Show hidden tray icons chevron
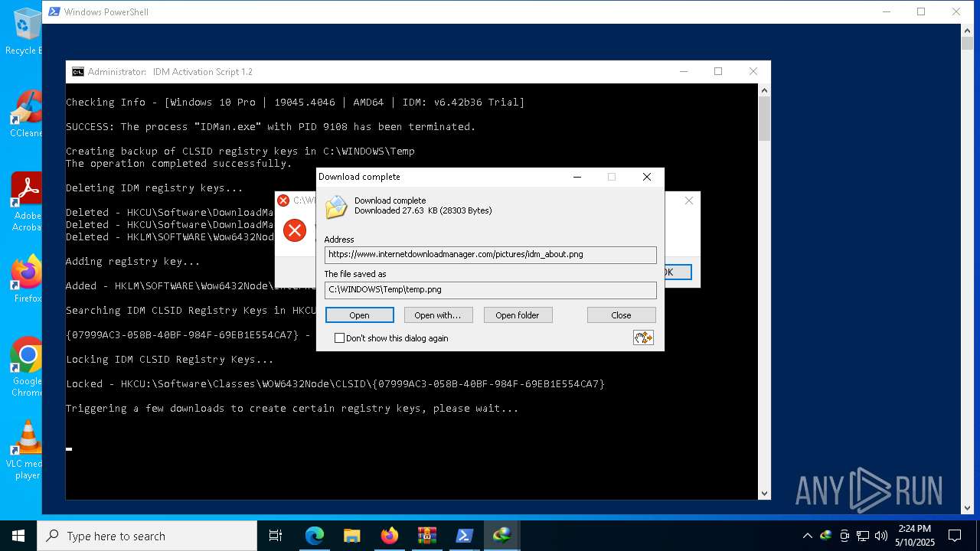The height and width of the screenshot is (551, 980). (807, 536)
